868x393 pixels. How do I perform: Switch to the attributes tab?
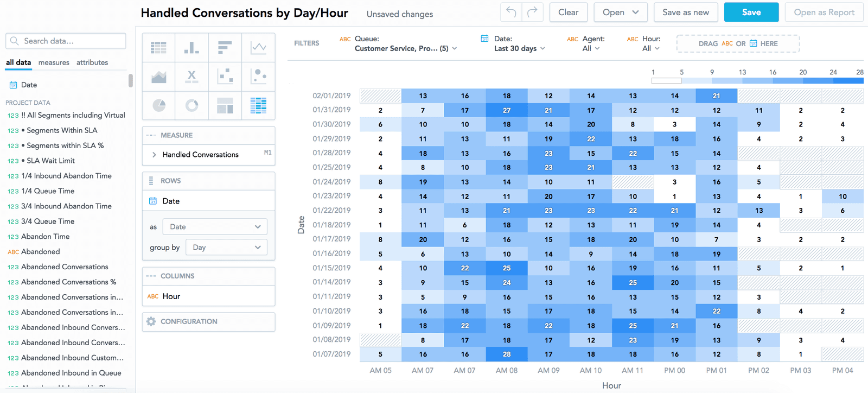tap(92, 62)
